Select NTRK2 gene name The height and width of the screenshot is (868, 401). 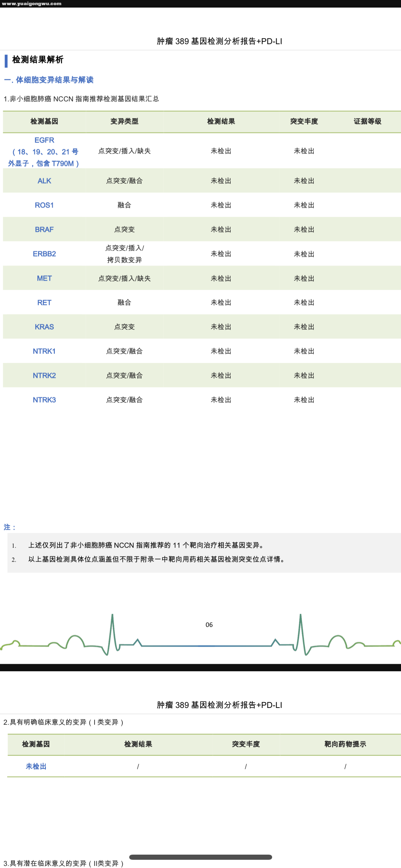(44, 375)
